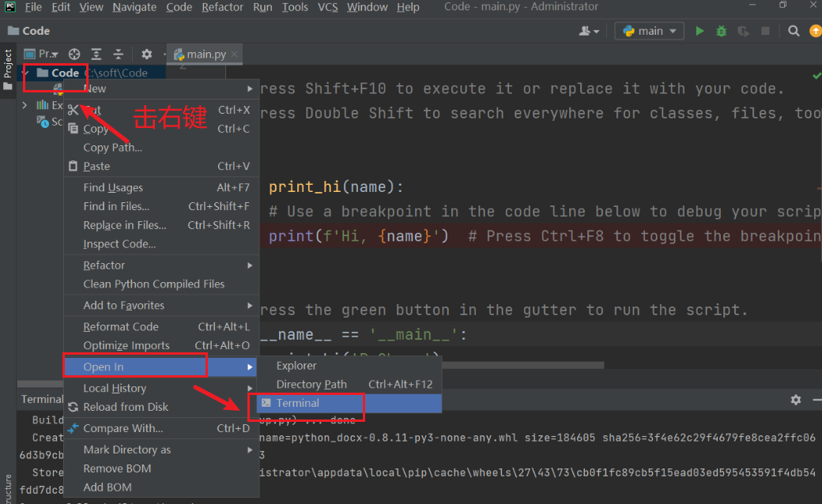The image size is (822, 504).
Task: Click the orange update notification icon
Action: pyautogui.click(x=815, y=31)
